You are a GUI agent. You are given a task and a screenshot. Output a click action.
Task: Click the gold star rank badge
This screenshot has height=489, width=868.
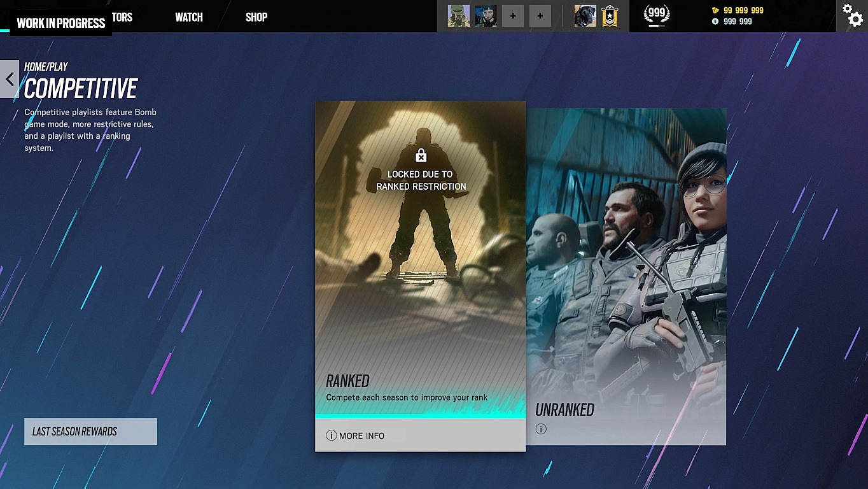pyautogui.click(x=610, y=16)
